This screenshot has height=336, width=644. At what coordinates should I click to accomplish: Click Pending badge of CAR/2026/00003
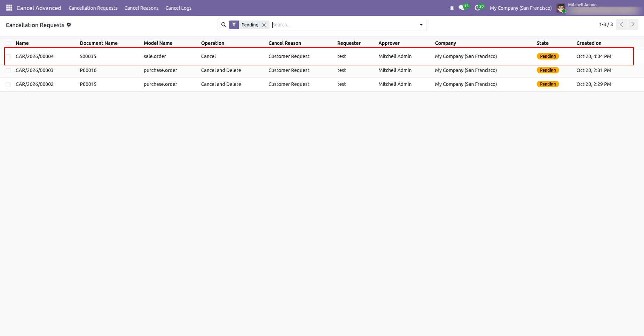tap(548, 70)
